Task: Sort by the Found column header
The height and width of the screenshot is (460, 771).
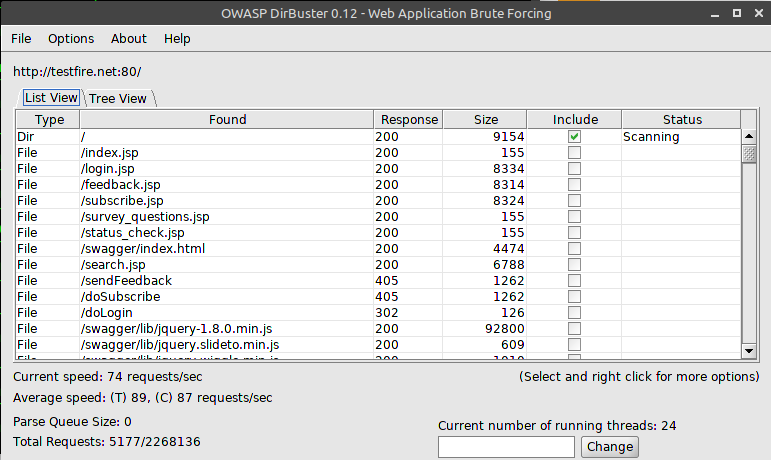Action: point(227,119)
